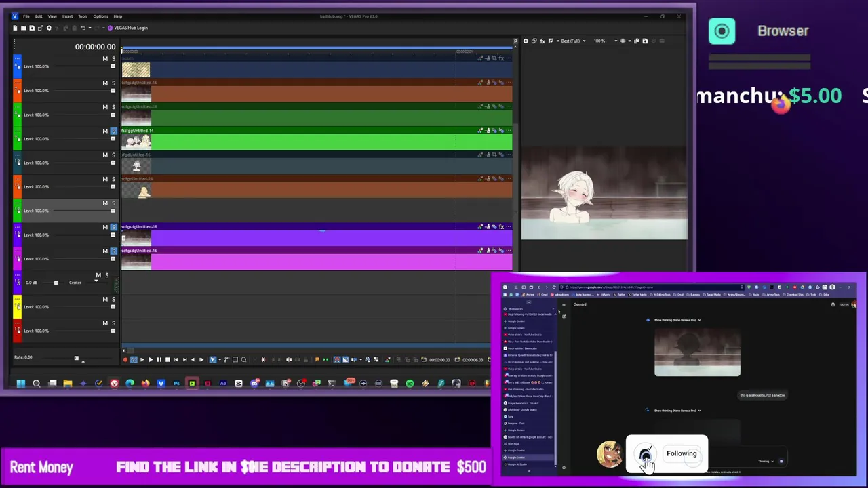Viewport: 868px width, 488px height.
Task: Open project properties gear in main toolbar
Action: point(49,28)
